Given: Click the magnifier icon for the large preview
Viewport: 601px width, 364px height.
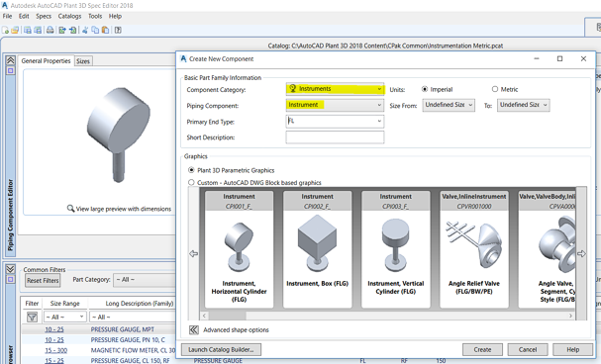Looking at the screenshot, I should [70, 209].
